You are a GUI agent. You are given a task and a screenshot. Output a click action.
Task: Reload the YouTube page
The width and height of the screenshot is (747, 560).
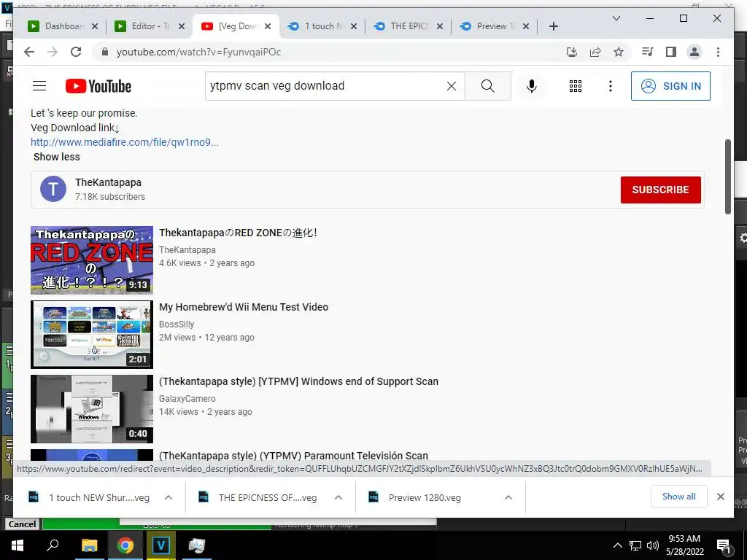click(76, 52)
